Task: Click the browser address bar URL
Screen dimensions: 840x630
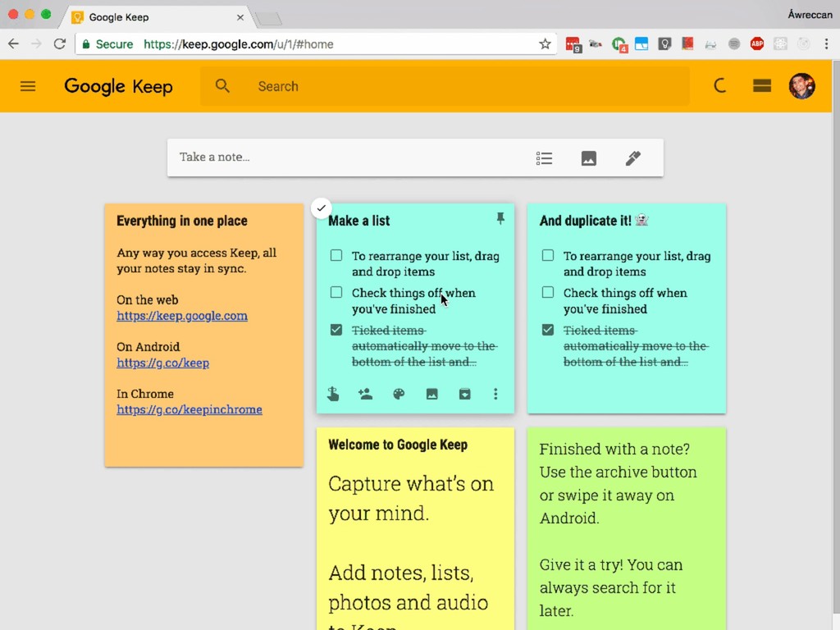Action: [239, 44]
